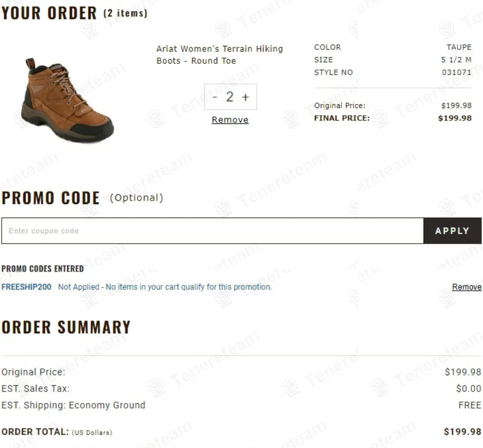
Task: Click the size value 5 1/2 M
Action: coord(456,60)
